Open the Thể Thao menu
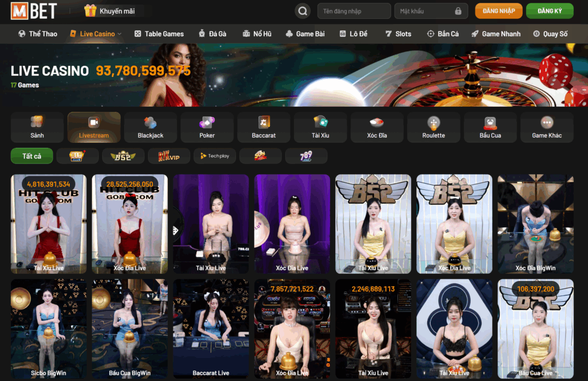 click(x=38, y=34)
